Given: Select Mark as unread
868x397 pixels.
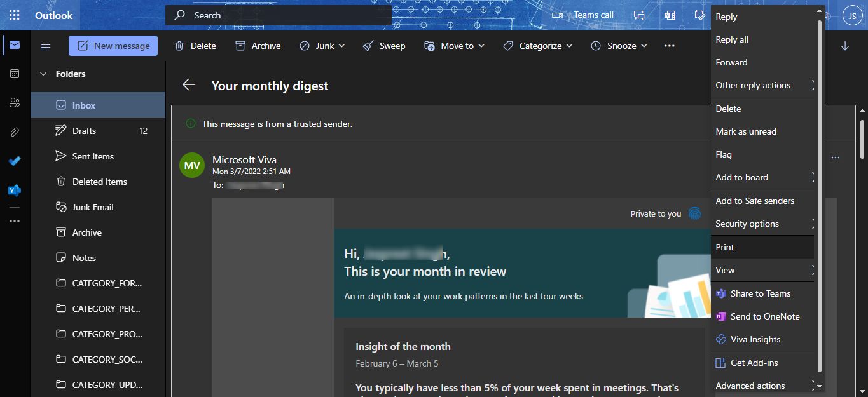Looking at the screenshot, I should click(x=762, y=131).
